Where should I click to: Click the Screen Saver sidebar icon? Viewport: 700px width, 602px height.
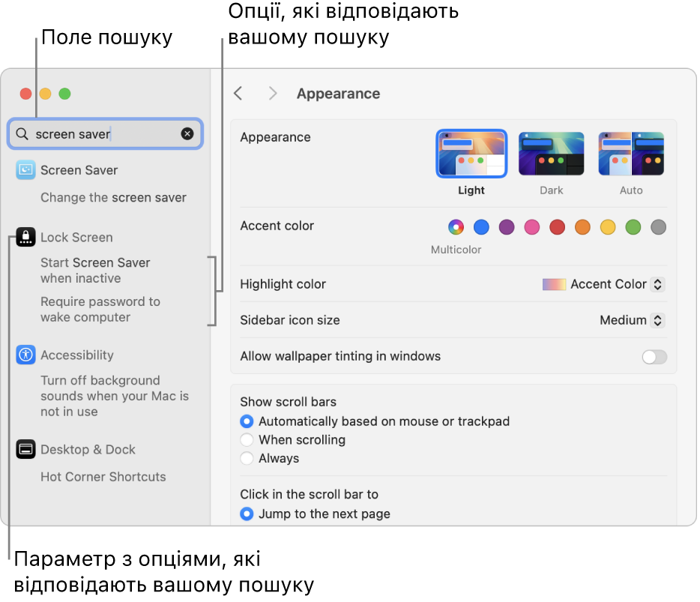[25, 170]
